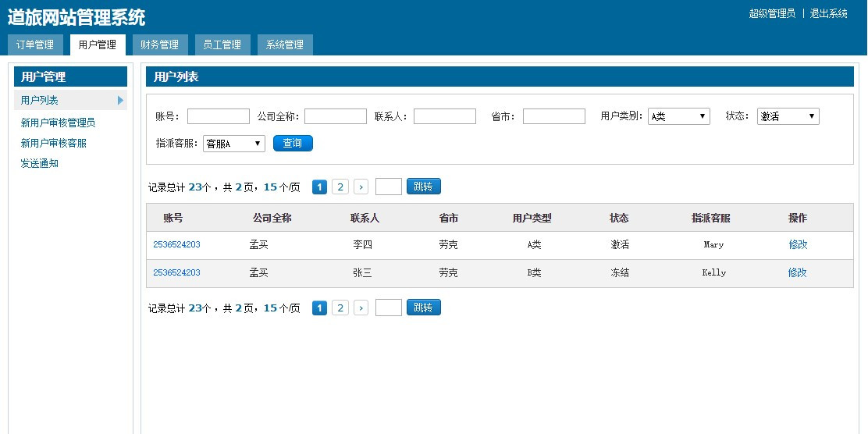This screenshot has height=434, width=868.
Task: Go to next page using bottom › arrow
Action: tap(361, 308)
